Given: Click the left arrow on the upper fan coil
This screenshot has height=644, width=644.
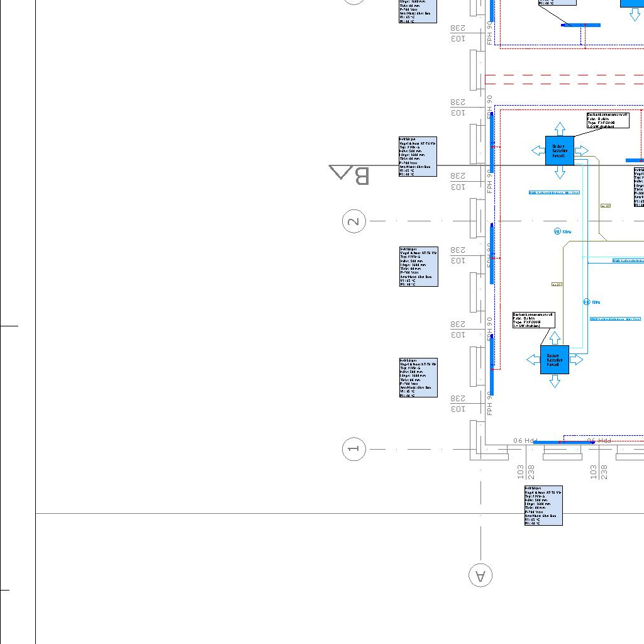Looking at the screenshot, I should [x=538, y=151].
